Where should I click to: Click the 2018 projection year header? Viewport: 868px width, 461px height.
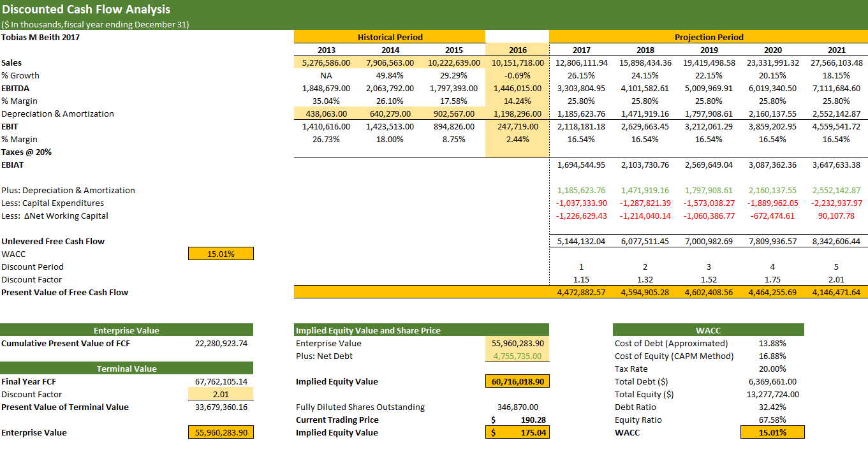coord(645,50)
